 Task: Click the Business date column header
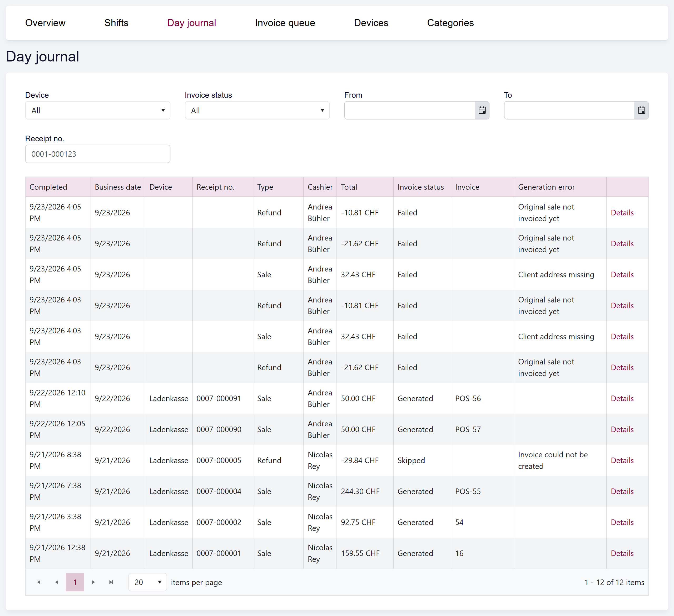click(118, 187)
